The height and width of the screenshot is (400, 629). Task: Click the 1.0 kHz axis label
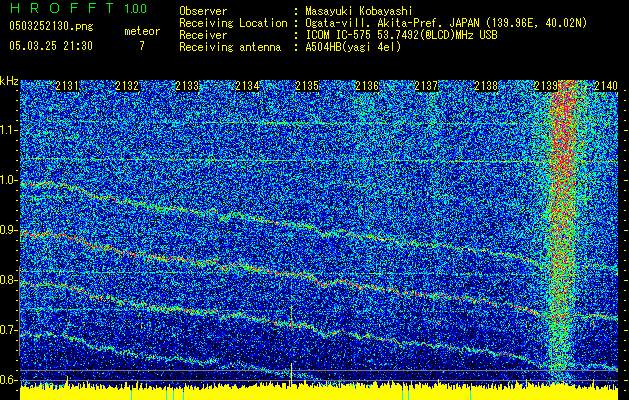pyautogui.click(x=9, y=180)
